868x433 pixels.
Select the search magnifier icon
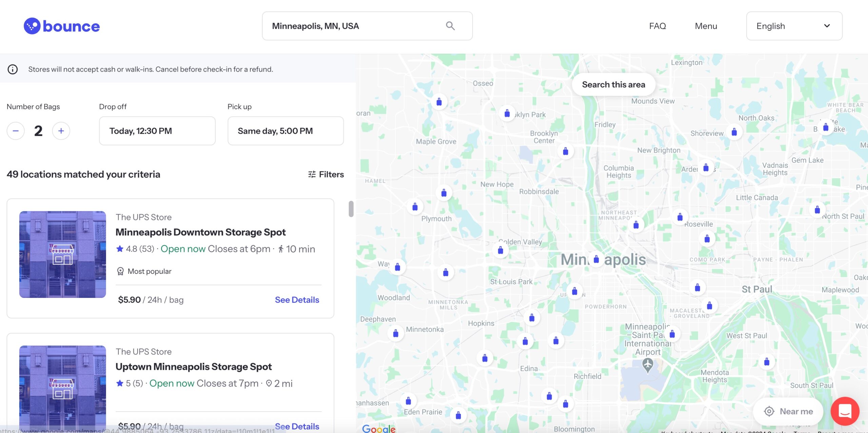click(450, 25)
